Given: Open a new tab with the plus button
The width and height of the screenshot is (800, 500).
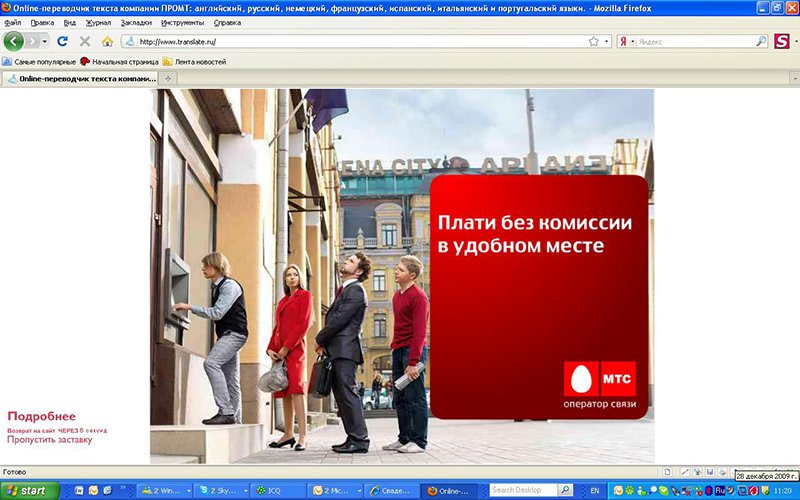Looking at the screenshot, I should tap(167, 79).
